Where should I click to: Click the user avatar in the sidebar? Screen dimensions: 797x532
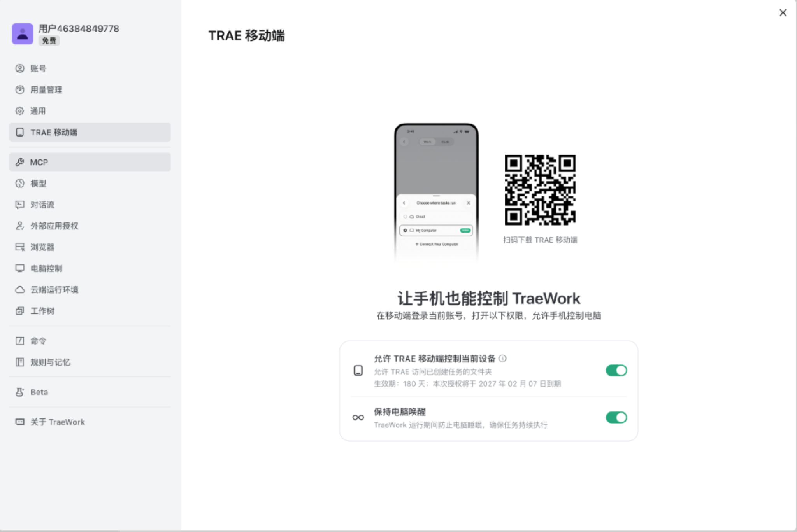click(x=23, y=34)
